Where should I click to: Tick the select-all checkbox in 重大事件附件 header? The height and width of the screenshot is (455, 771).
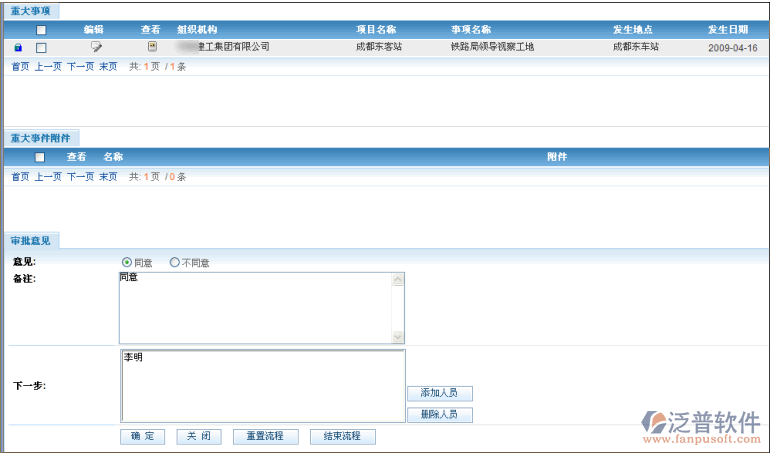click(x=40, y=157)
